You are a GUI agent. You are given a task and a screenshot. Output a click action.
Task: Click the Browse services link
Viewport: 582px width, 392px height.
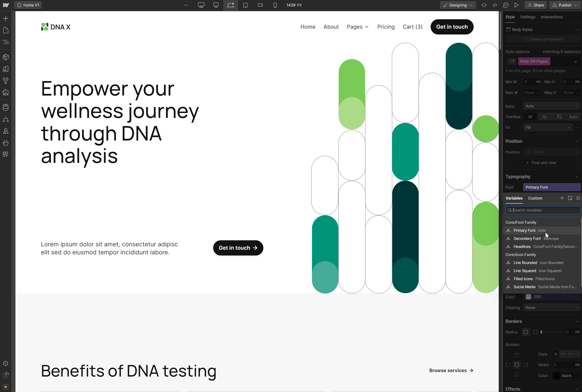(x=451, y=371)
